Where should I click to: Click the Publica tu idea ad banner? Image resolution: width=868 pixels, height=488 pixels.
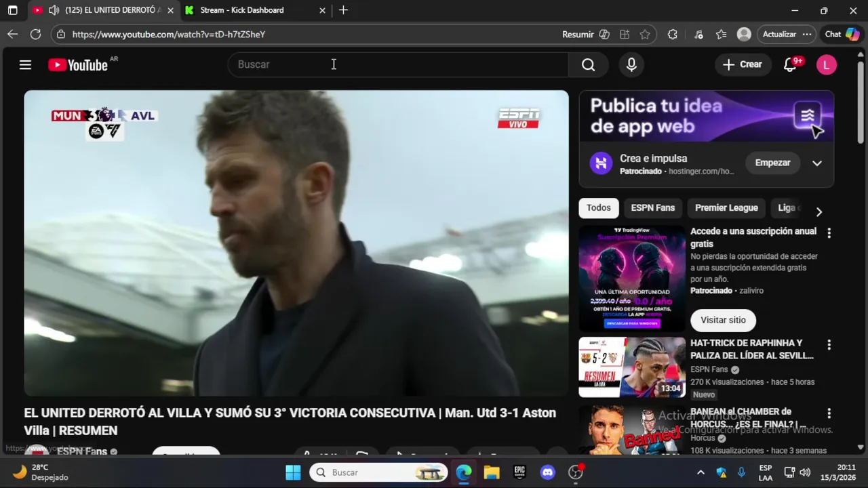point(706,116)
